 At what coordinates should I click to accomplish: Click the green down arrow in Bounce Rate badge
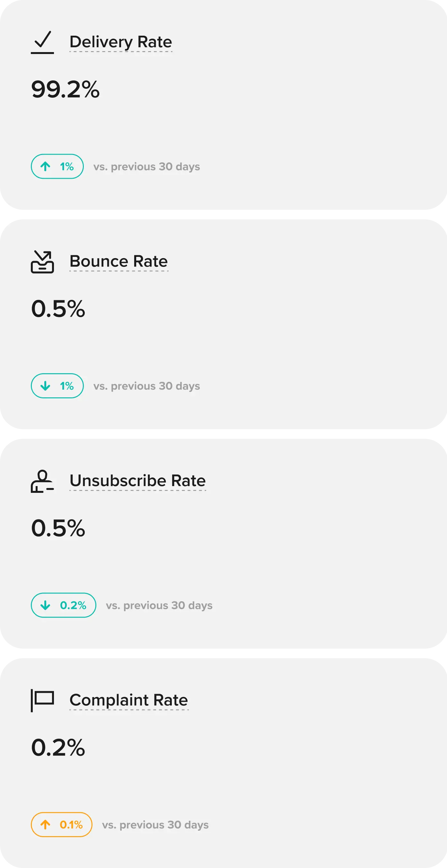click(x=46, y=386)
